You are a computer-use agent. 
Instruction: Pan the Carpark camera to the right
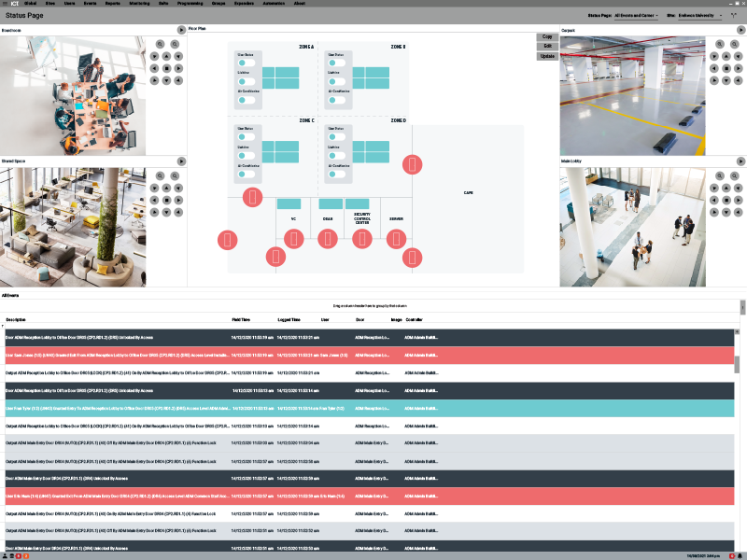click(x=739, y=68)
